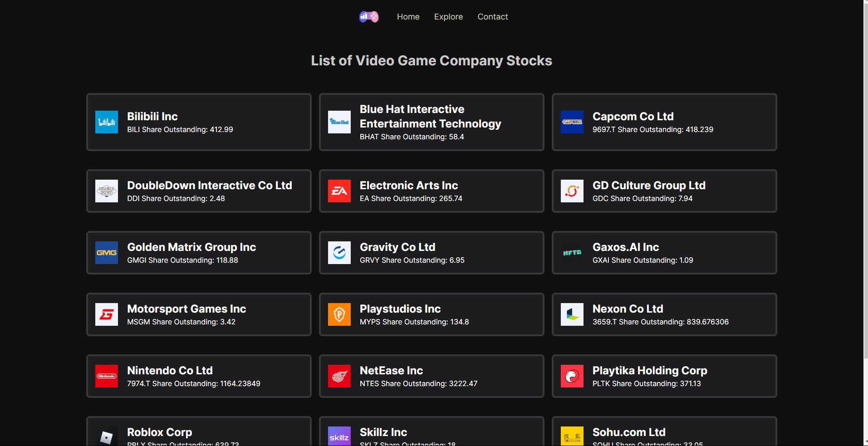The image size is (868, 446).
Task: Select the Nintendo Co Ltd title
Action: click(170, 371)
